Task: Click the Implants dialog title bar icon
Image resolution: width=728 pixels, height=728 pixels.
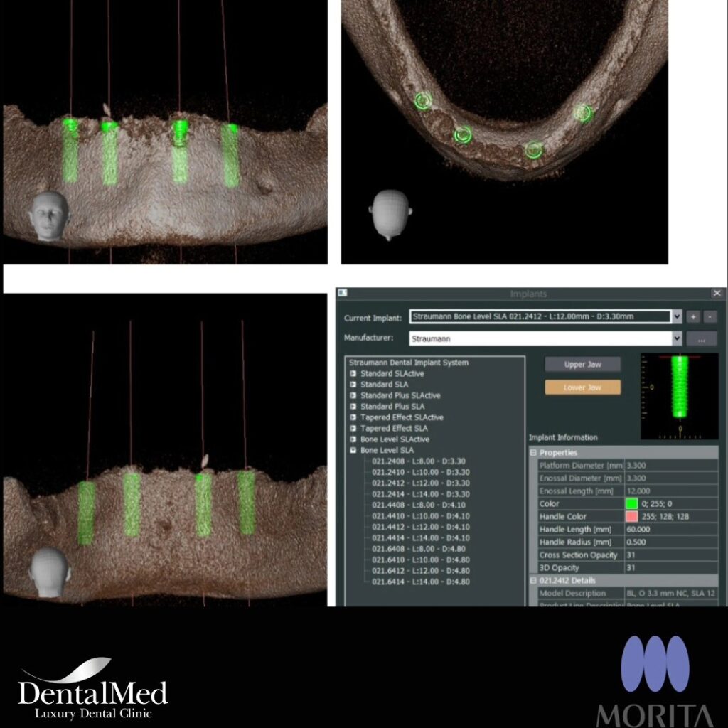Action: point(344,293)
